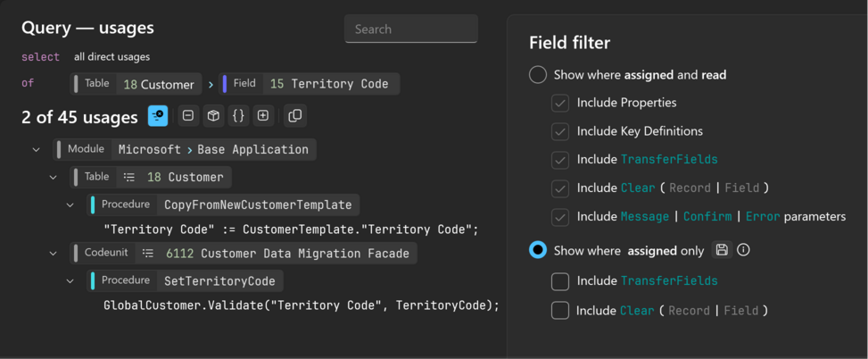Click the collapse-all minus icon
The width and height of the screenshot is (868, 359).
[x=187, y=116]
